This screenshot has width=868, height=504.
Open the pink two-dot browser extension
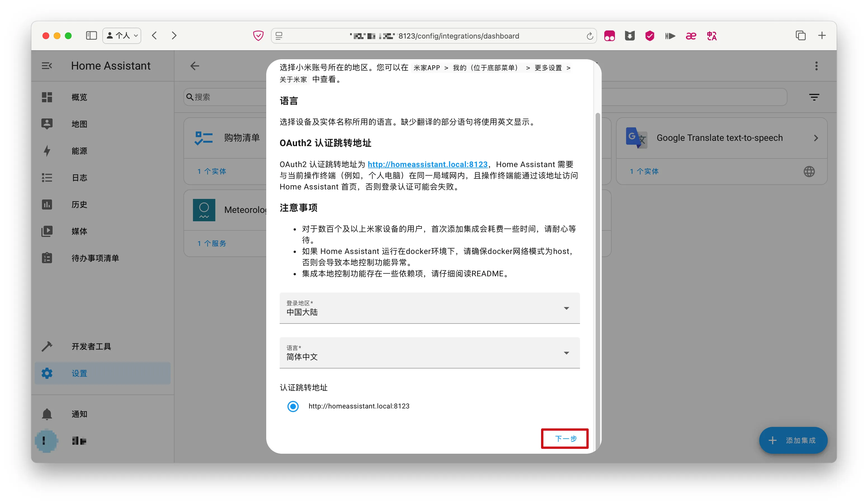(609, 36)
